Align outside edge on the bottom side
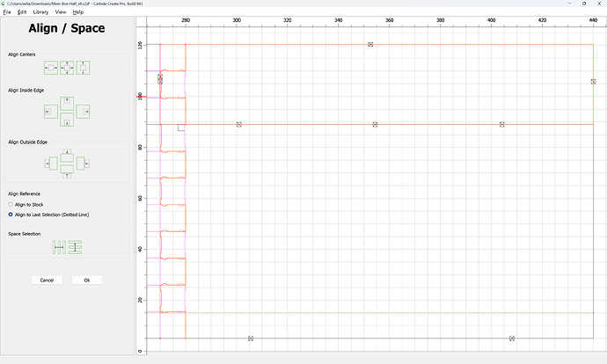This screenshot has width=607, height=364. pos(67,171)
